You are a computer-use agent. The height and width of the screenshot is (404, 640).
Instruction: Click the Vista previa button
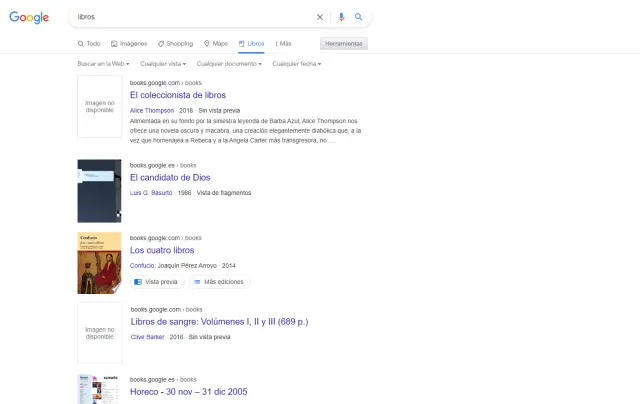pos(157,282)
